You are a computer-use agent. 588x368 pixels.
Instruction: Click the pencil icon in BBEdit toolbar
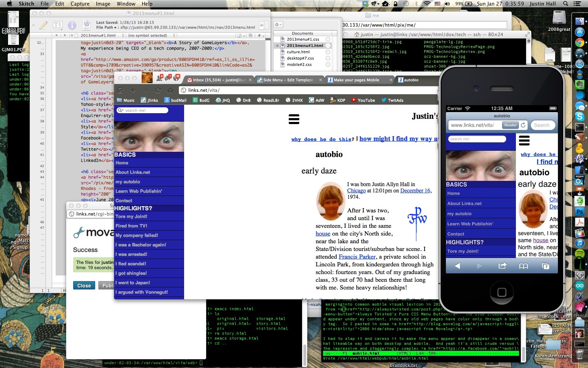[44, 25]
